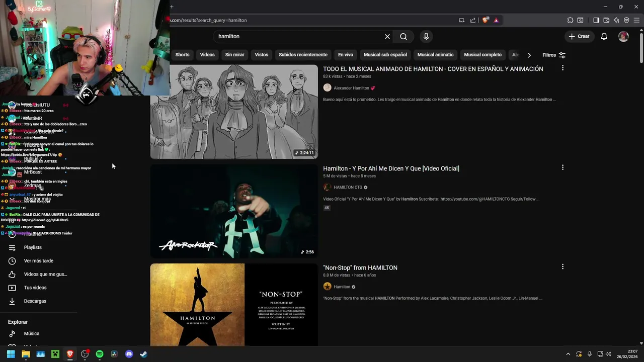Screen dimensions: 644x362
Task: Click the Crear button
Action: click(579, 37)
